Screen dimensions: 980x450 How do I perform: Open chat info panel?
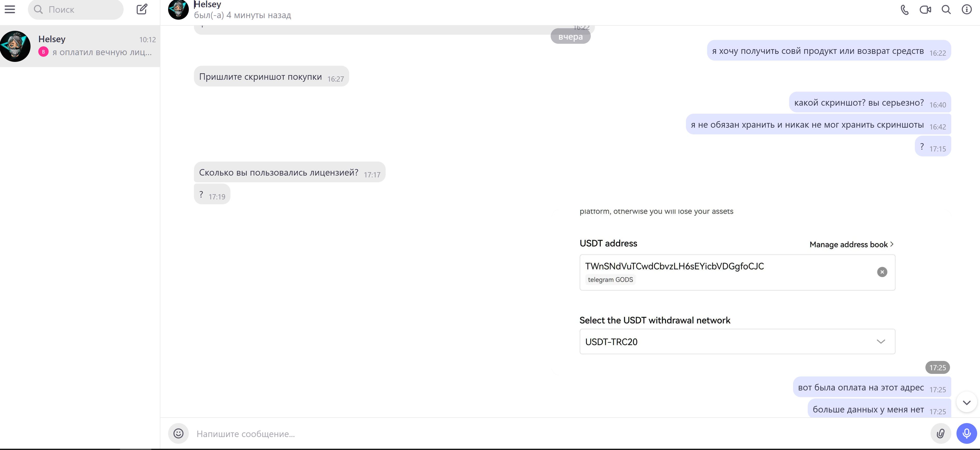(x=967, y=10)
